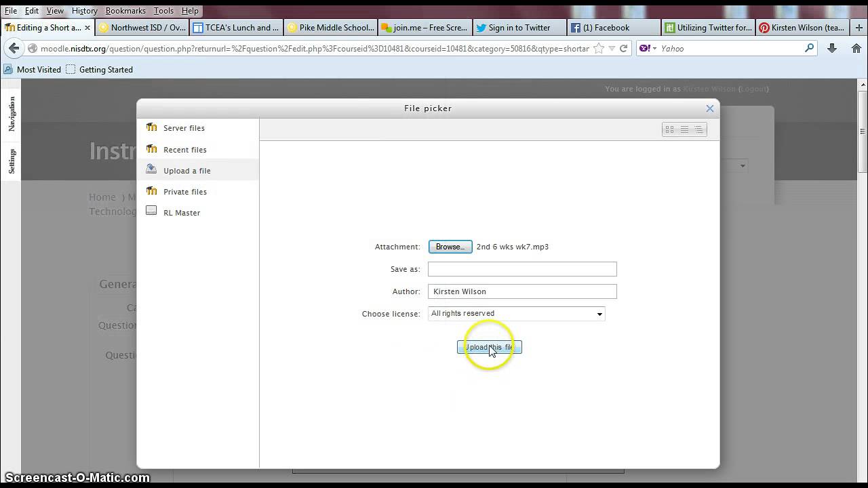Expand the Navigation side block
868x488 pixels.
(12, 113)
